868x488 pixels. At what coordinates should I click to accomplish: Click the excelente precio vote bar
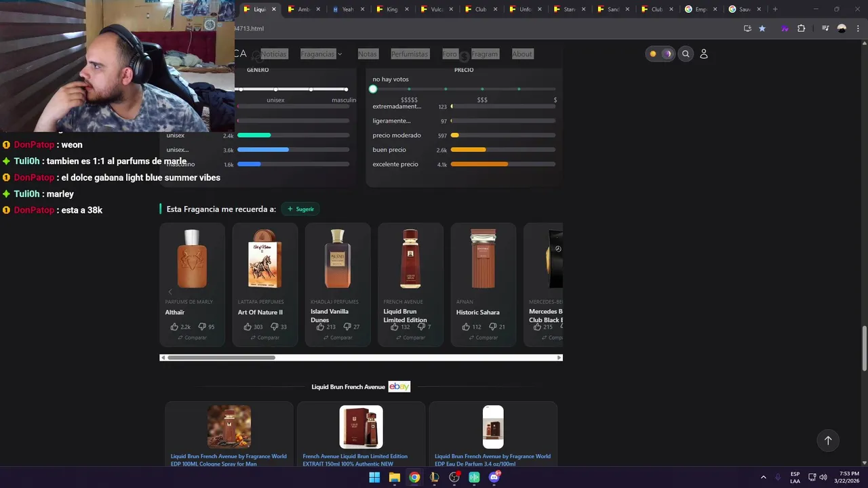point(502,164)
